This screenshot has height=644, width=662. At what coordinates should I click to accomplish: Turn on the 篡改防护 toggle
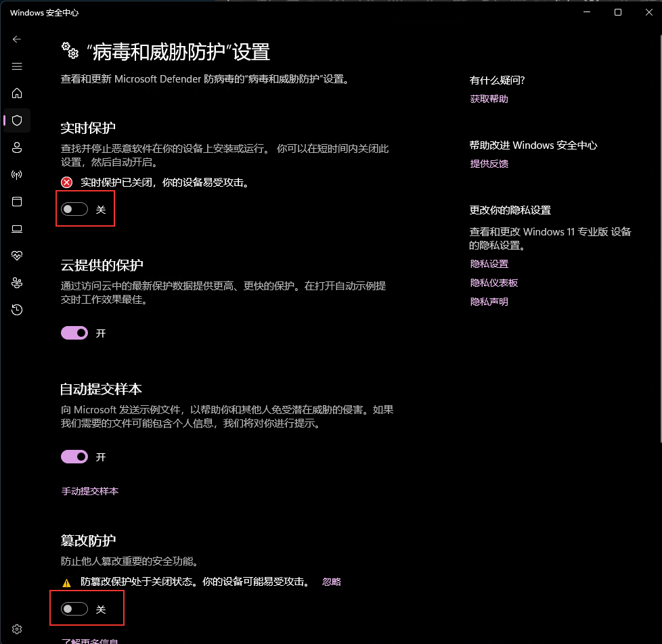click(x=74, y=609)
